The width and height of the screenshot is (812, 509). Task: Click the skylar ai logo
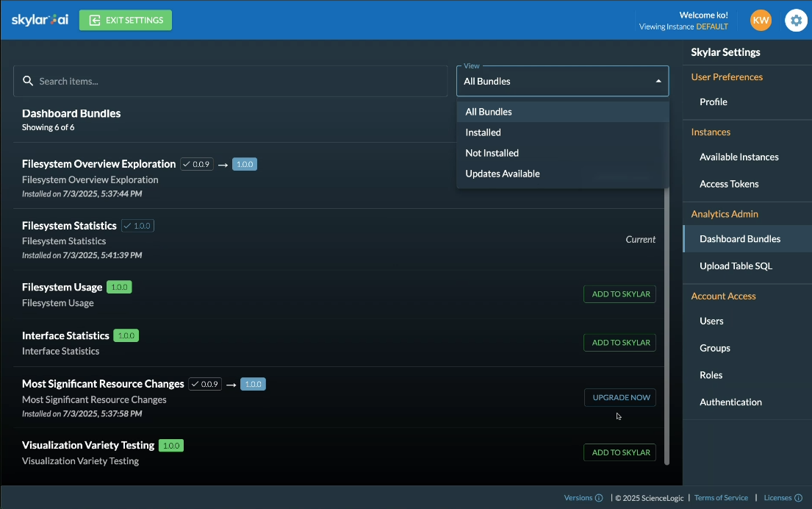pos(40,20)
